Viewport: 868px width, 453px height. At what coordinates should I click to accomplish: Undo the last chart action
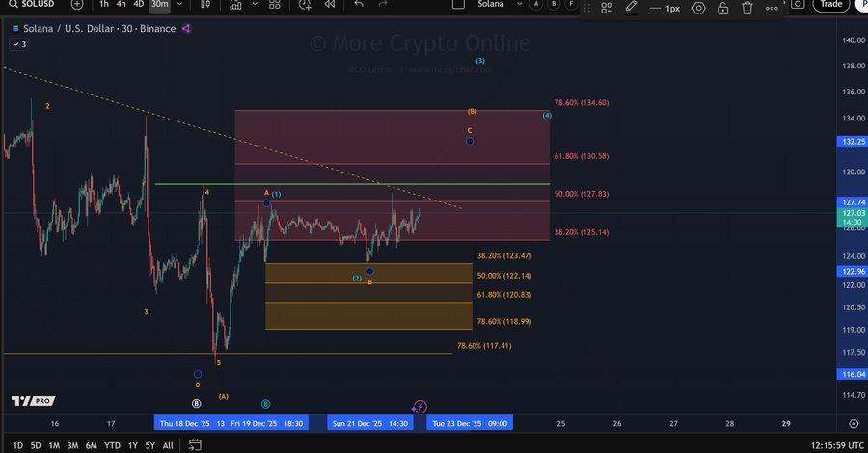click(359, 5)
